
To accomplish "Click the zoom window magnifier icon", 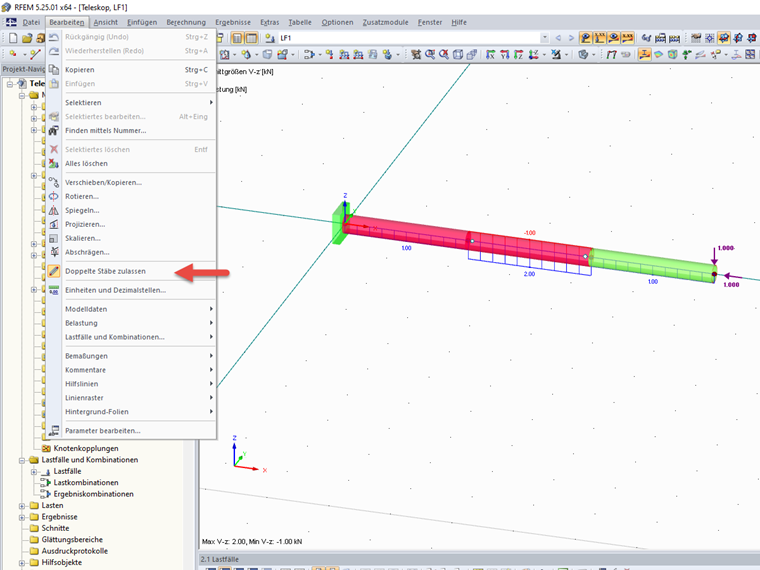I will [x=429, y=54].
